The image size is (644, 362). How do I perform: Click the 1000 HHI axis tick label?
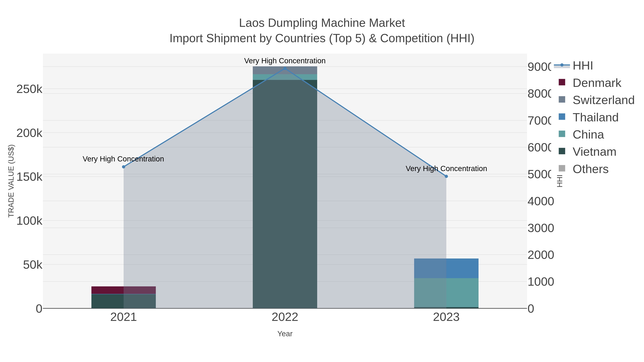point(541,282)
